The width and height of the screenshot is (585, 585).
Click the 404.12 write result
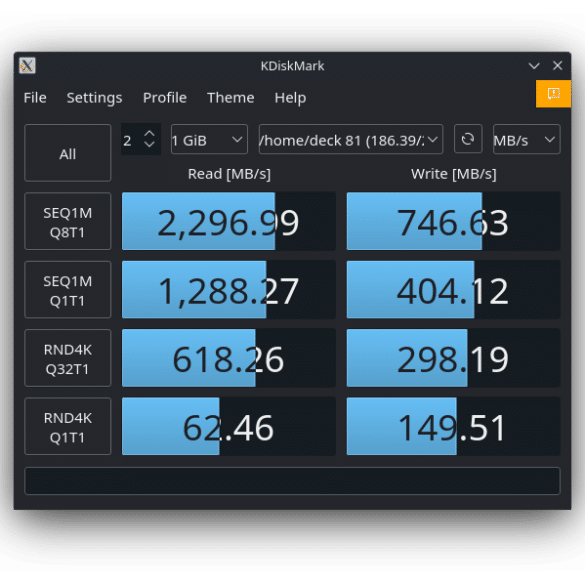click(453, 290)
